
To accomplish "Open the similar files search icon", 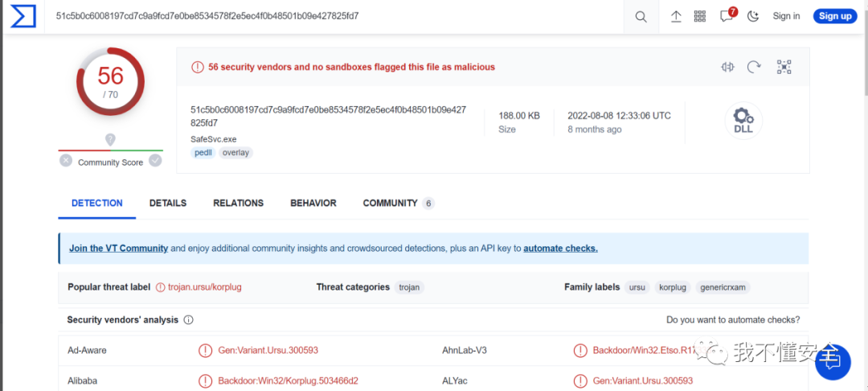I will point(728,68).
